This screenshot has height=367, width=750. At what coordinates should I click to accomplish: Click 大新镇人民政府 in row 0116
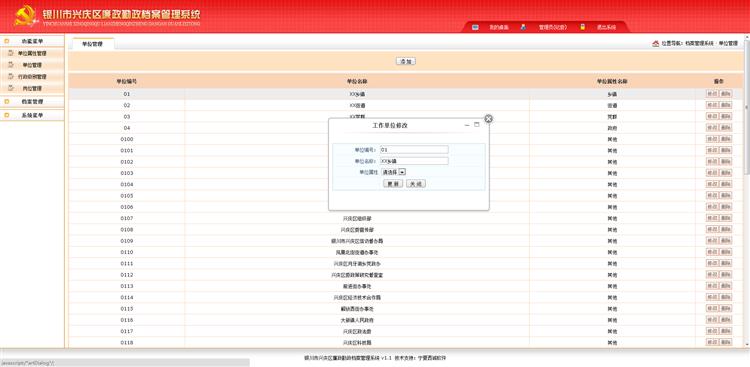(357, 320)
